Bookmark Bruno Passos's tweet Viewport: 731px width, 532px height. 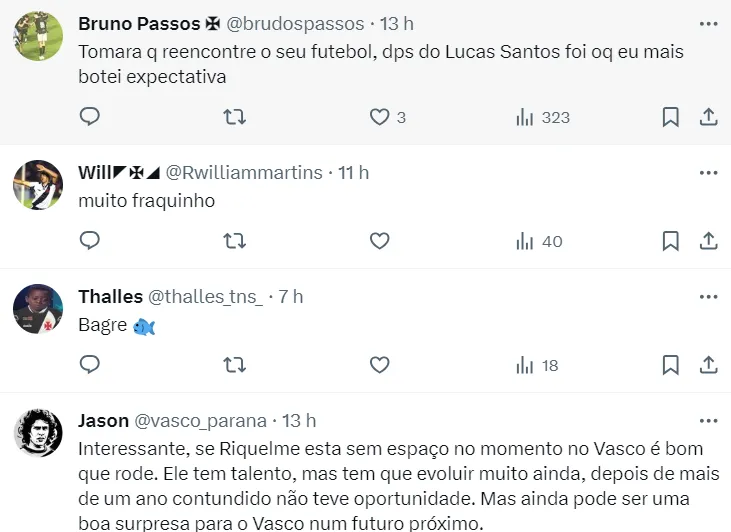point(670,117)
